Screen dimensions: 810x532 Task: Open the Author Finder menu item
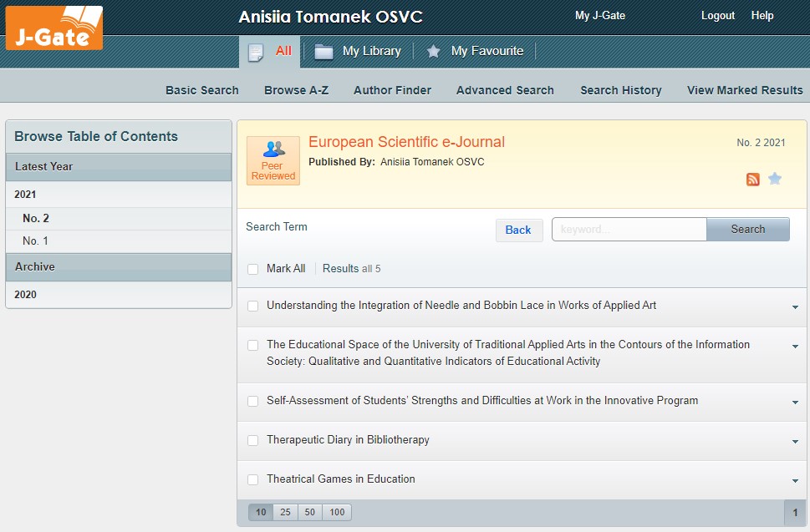tap(392, 90)
